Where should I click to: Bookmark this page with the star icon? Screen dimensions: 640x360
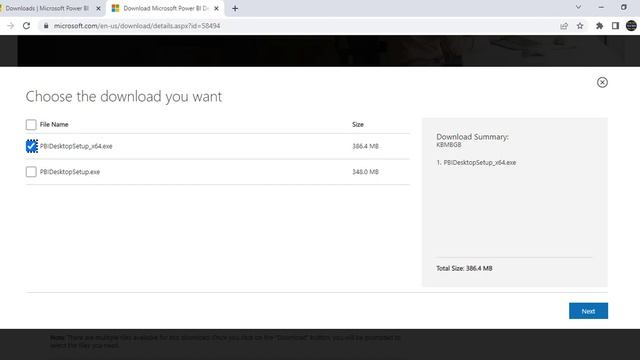pos(580,26)
